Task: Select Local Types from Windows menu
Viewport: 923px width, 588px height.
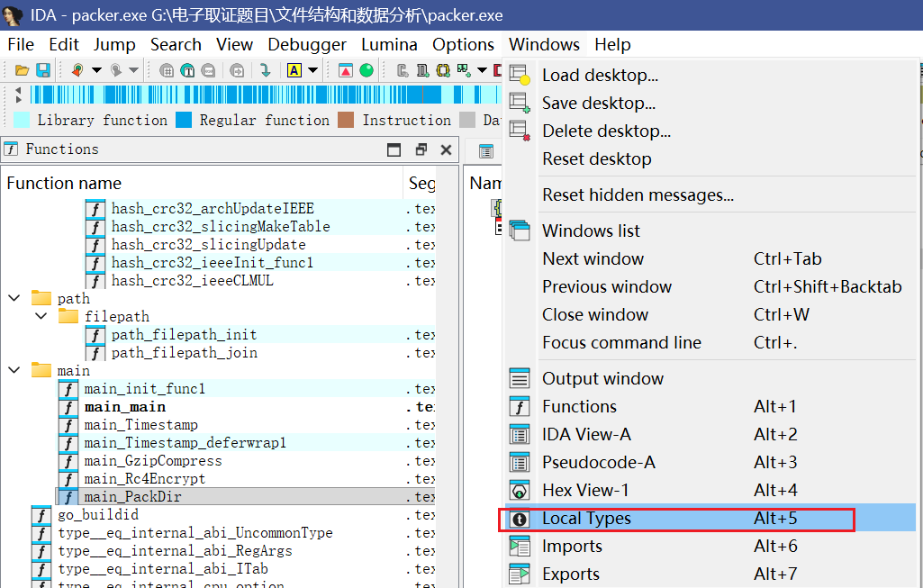Action: click(x=586, y=519)
